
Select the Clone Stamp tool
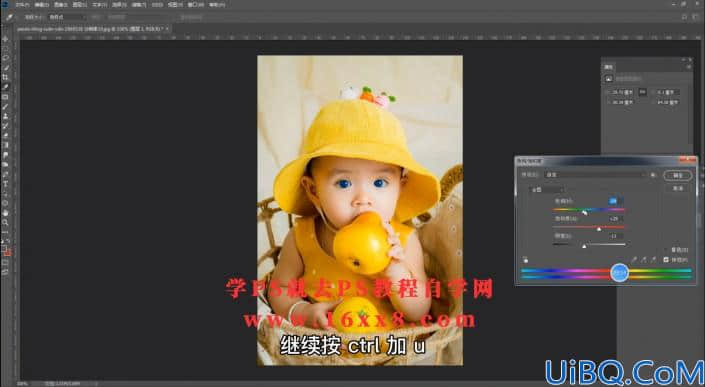(x=5, y=116)
